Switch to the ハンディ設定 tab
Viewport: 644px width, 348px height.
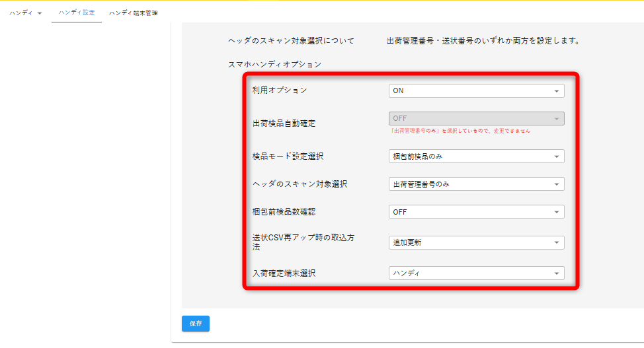[77, 13]
